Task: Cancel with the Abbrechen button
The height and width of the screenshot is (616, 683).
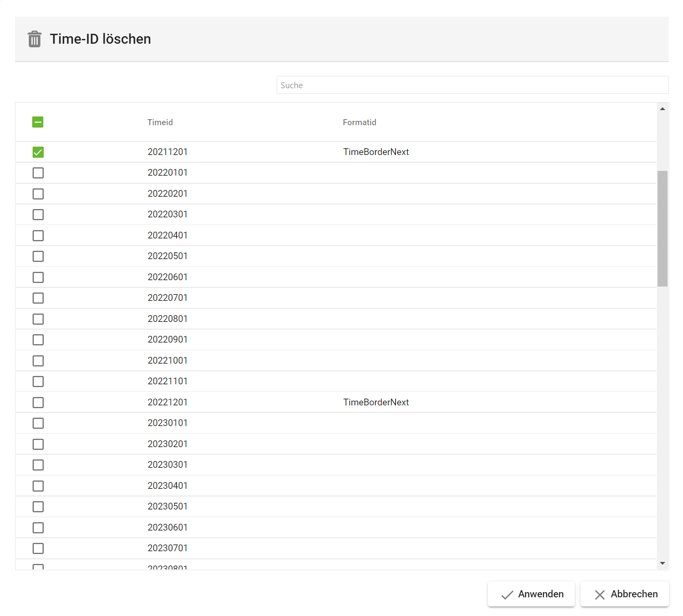Action: (625, 594)
